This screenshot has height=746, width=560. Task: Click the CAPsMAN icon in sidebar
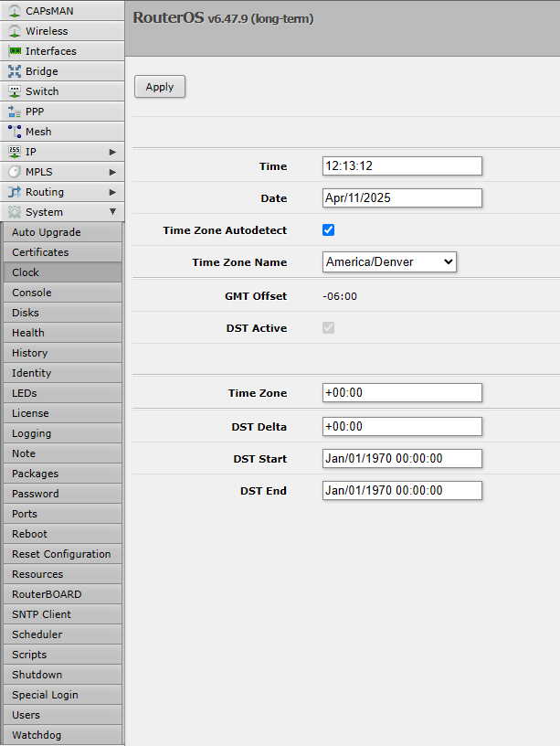(15, 11)
